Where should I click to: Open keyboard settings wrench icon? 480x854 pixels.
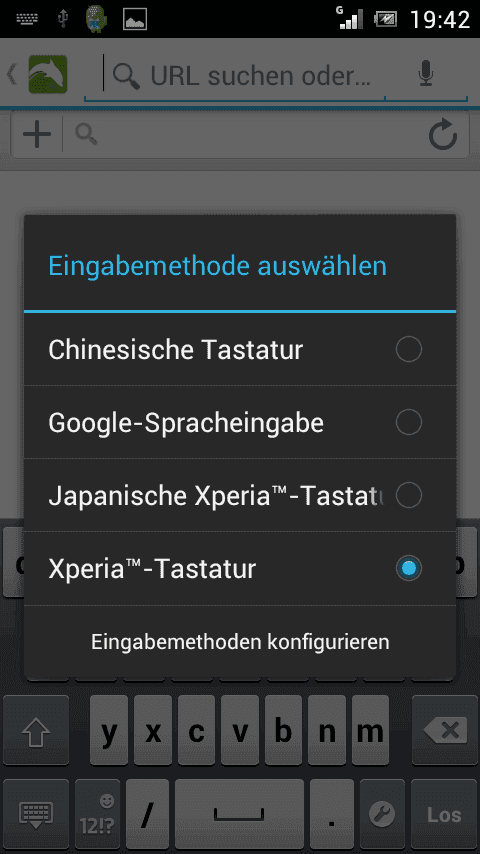point(382,815)
